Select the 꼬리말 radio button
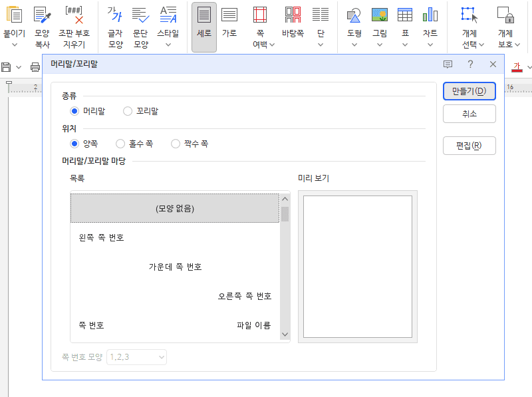Viewport: 532px width, 397px height. pos(128,111)
